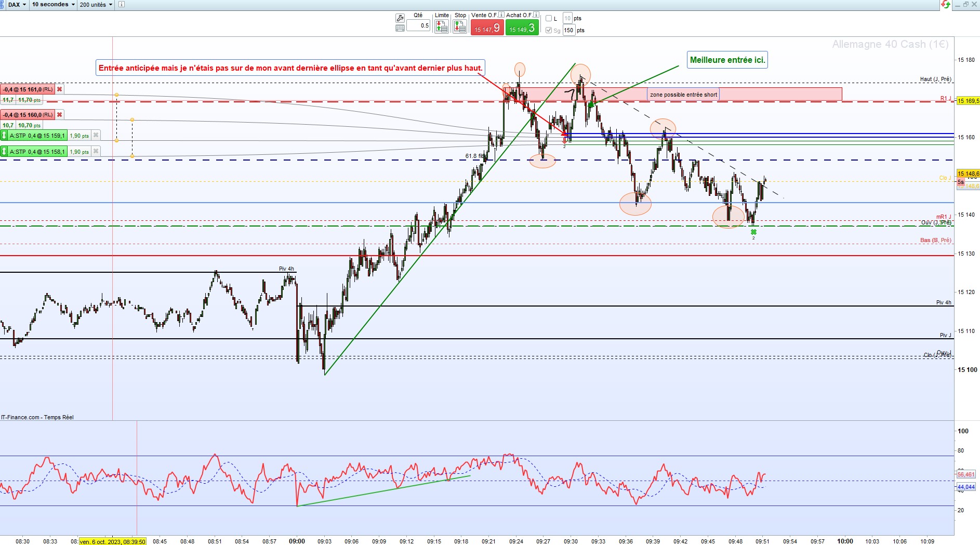Restore the chart window using the restore icon
Image resolution: width=980 pixels, height=545 pixels.
pyautogui.click(x=966, y=4)
